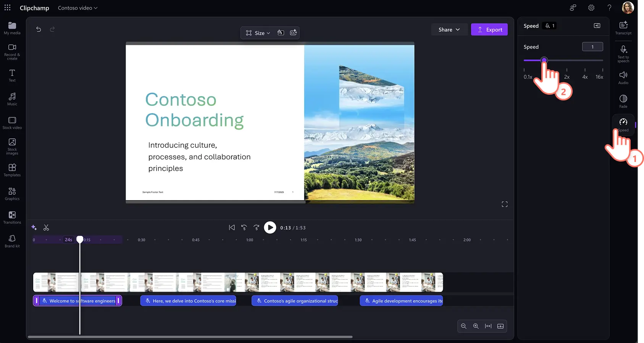Zoom in the timeline

point(476,326)
